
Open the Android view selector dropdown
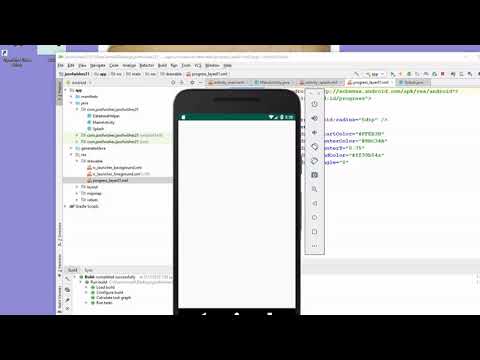coord(79,83)
